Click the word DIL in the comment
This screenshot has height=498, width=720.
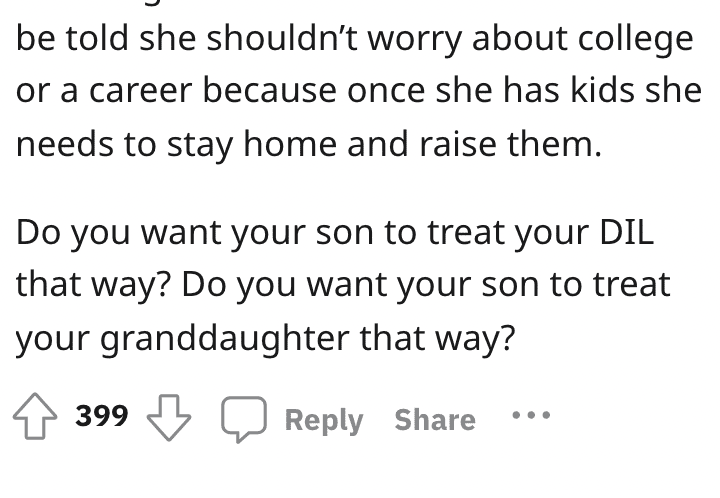[626, 232]
